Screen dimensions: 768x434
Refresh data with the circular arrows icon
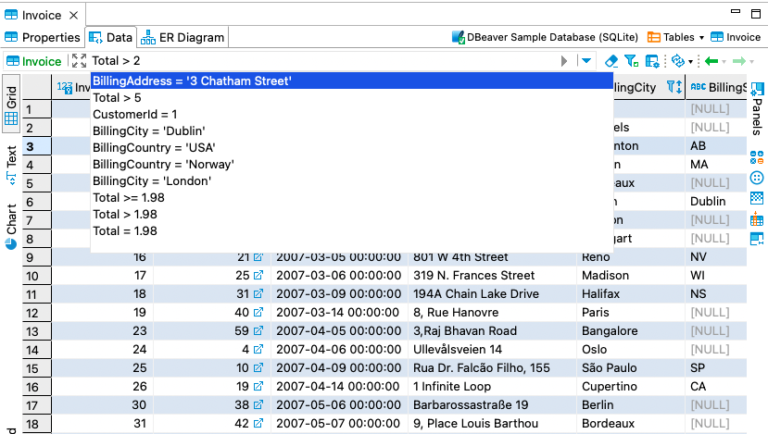678,61
